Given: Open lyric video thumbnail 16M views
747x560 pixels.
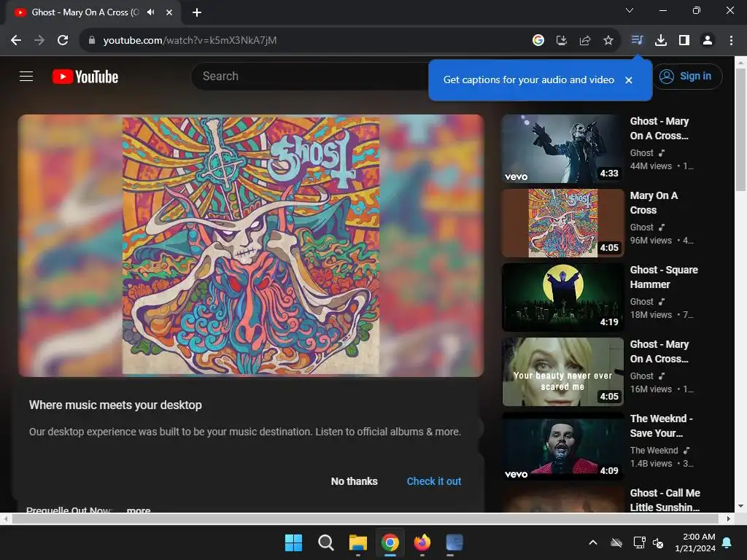Looking at the screenshot, I should (x=562, y=371).
